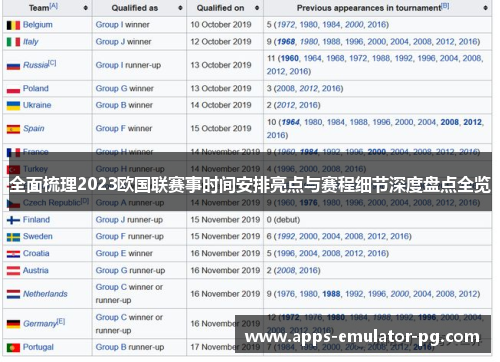The height and width of the screenshot is (362, 500).
Task: Click the Spain flag icon
Action: point(13,129)
